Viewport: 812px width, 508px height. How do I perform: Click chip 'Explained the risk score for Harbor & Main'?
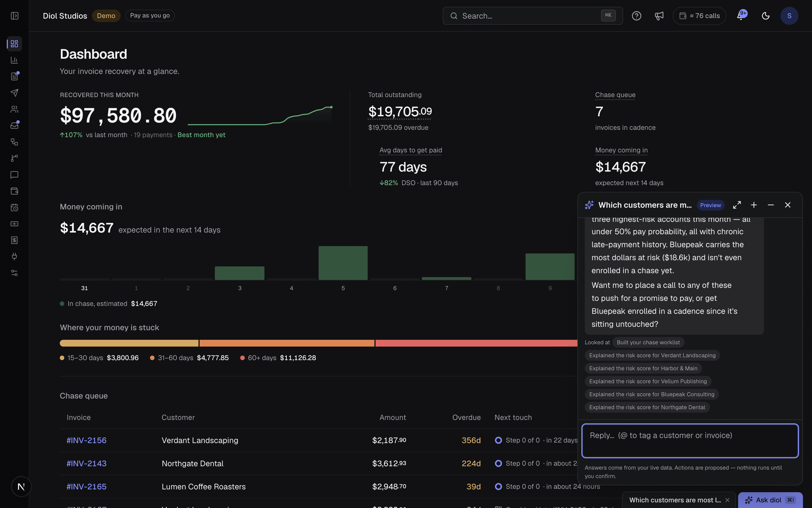click(643, 368)
